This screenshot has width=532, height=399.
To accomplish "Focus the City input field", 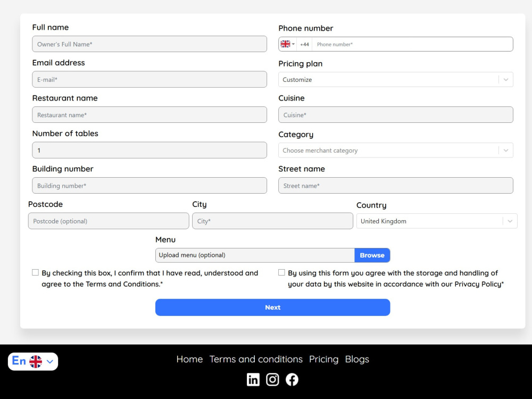I will [x=272, y=221].
